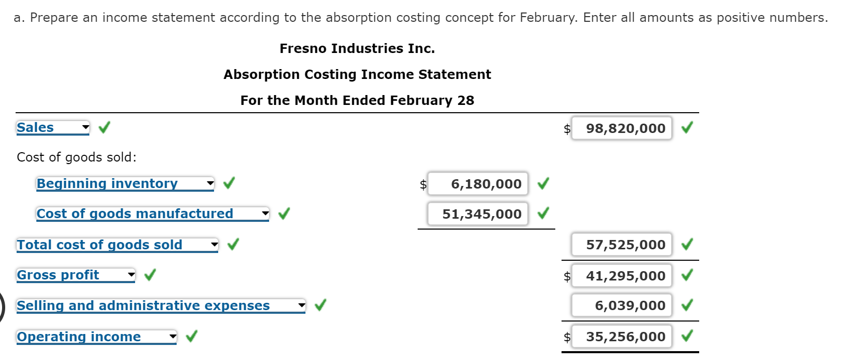
Task: Click the checkmark beside Cost of goods manufactured
Action: click(x=284, y=213)
